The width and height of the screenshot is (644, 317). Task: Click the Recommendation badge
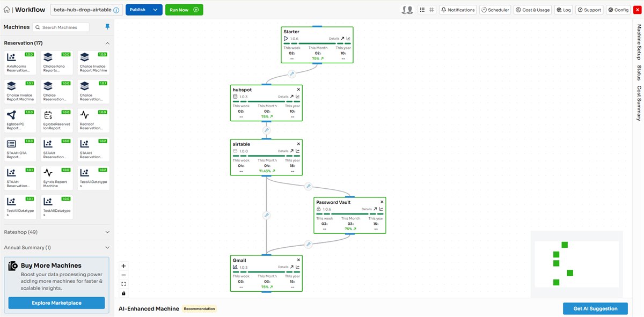coord(199,309)
